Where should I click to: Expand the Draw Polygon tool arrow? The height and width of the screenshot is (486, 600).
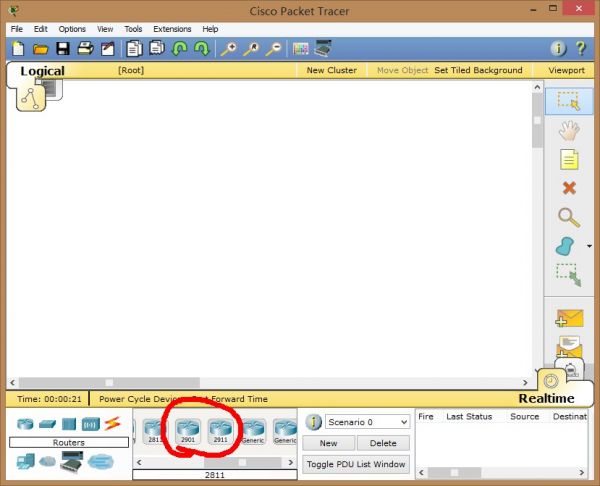click(x=589, y=246)
